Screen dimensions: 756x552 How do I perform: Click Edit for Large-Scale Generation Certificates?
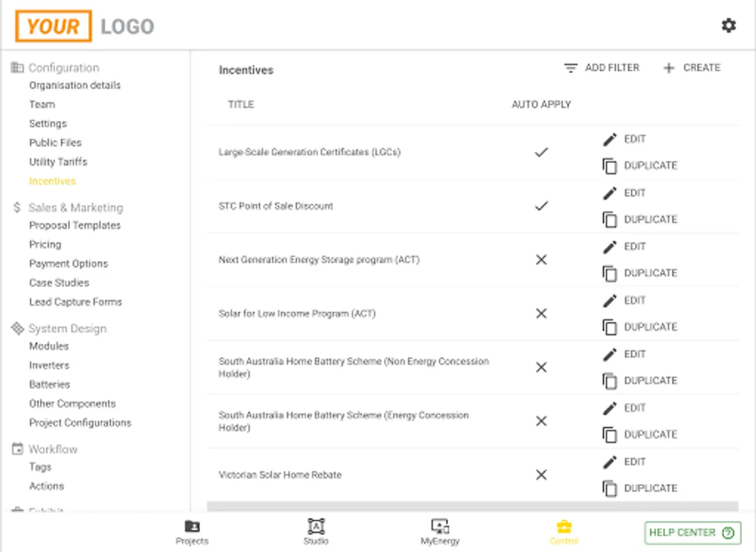pyautogui.click(x=634, y=139)
